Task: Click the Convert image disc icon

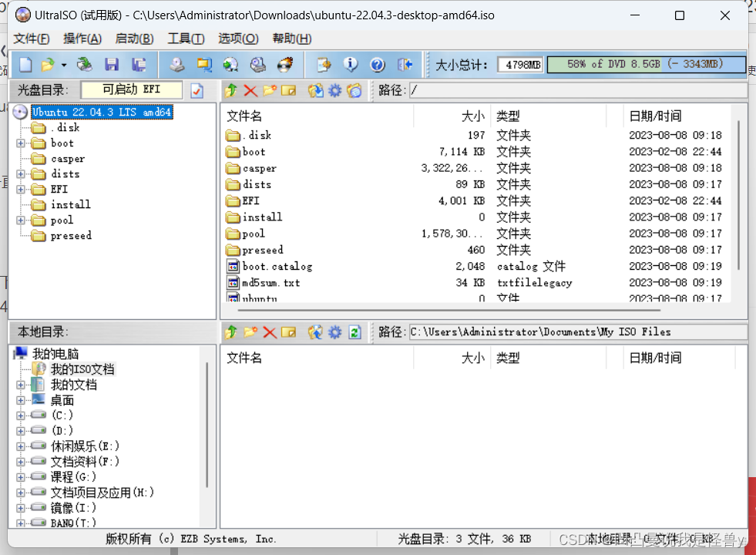Action: point(230,65)
